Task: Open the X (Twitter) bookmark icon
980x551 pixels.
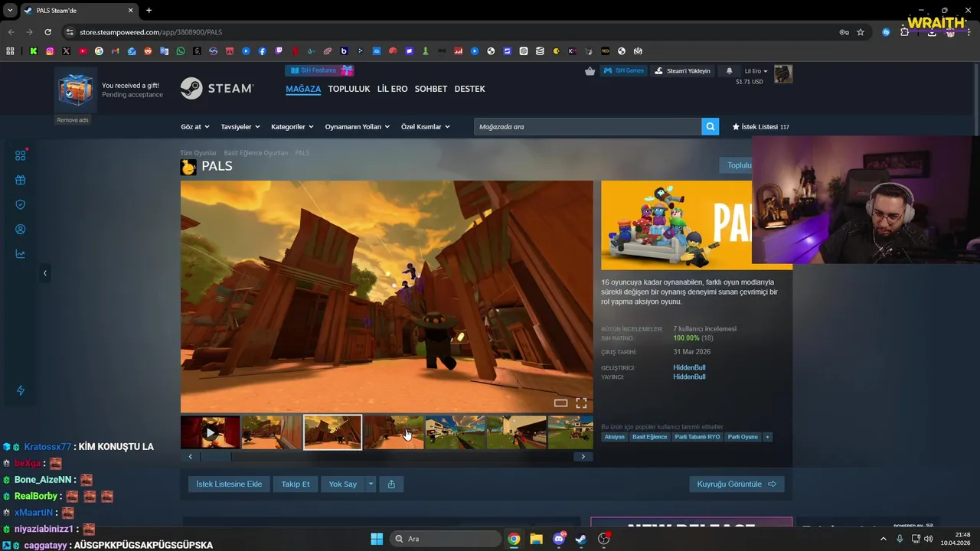Action: tap(67, 51)
